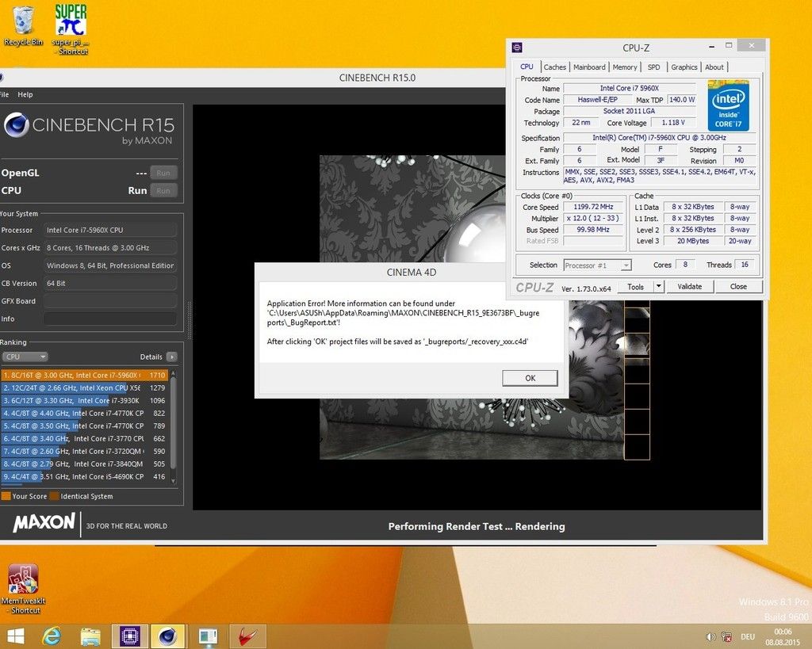Image resolution: width=812 pixels, height=649 pixels.
Task: Open the Windows Start button
Action: pos(16,636)
